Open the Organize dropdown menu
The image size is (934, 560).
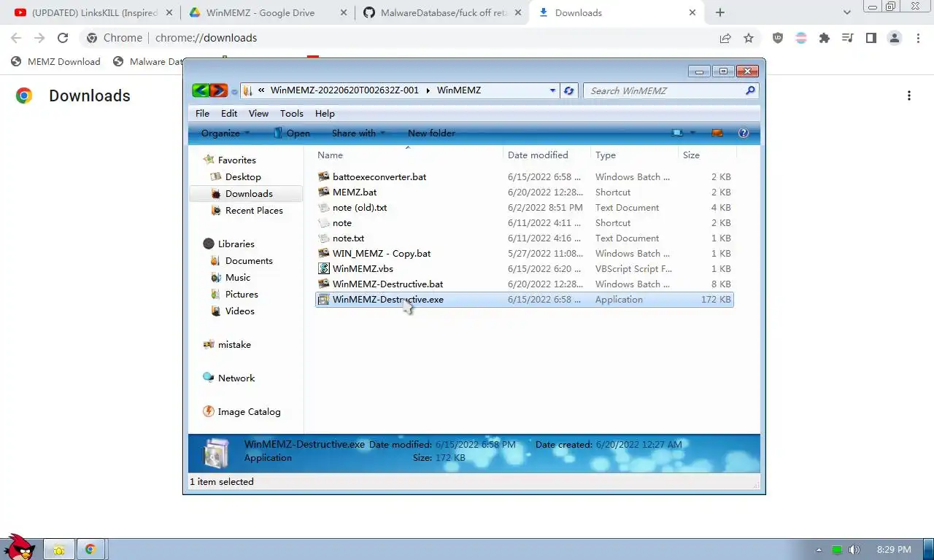[x=225, y=133]
